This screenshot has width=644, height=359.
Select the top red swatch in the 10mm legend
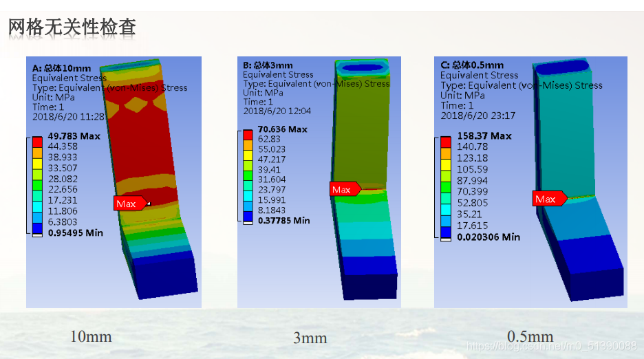[x=37, y=141]
